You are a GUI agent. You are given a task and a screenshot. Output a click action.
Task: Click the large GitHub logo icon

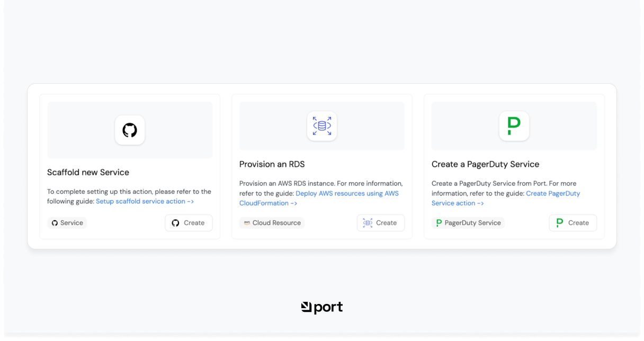(130, 130)
